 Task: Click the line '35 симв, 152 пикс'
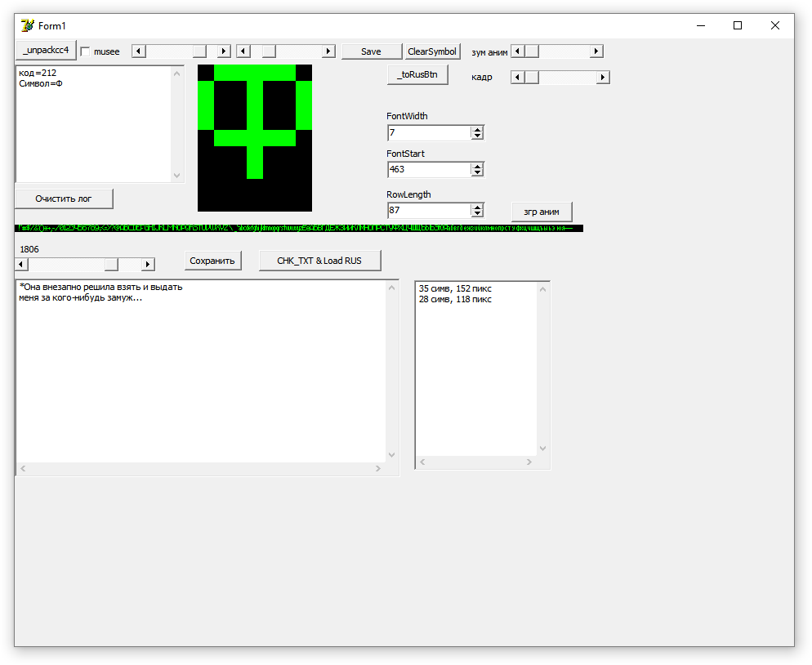pyautogui.click(x=455, y=288)
